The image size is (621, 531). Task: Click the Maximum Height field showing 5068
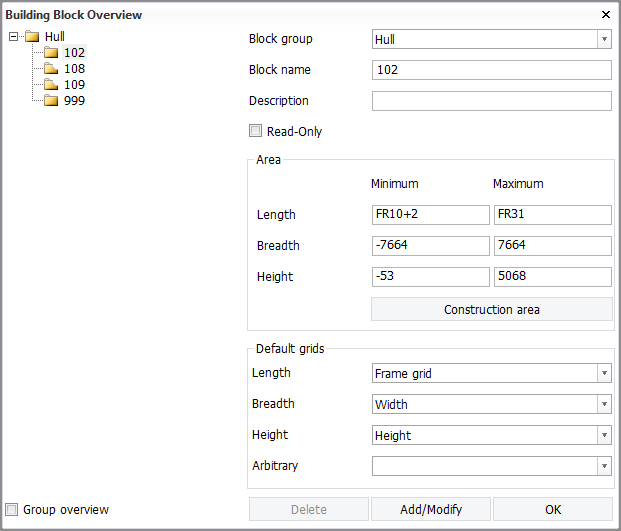552,277
